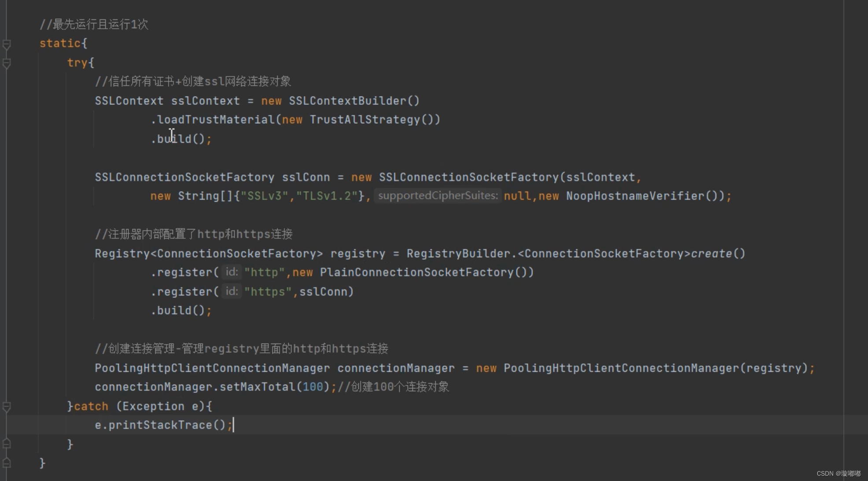Click the 'loadTrustMaterial' method call
Viewport: 868px width, 481px height.
216,120
